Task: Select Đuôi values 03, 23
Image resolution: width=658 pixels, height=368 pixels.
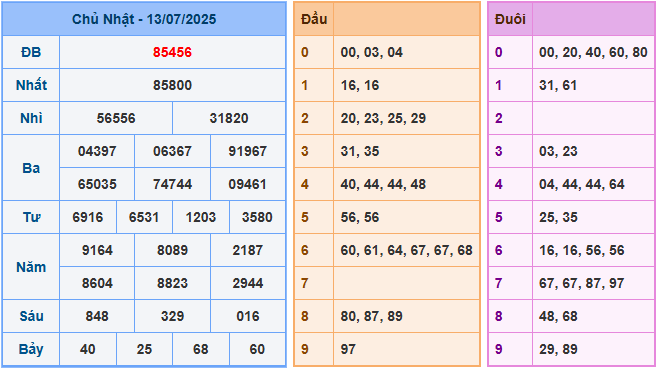Action: (558, 151)
